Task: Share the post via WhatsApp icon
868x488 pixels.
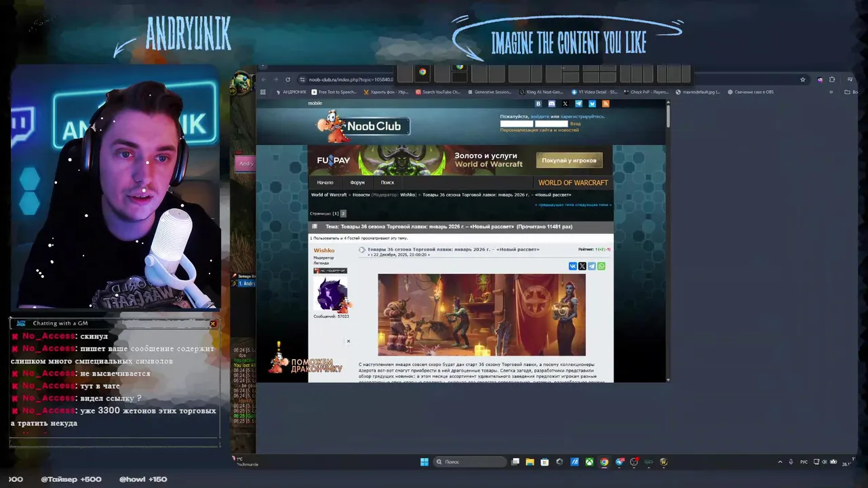Action: click(x=601, y=266)
